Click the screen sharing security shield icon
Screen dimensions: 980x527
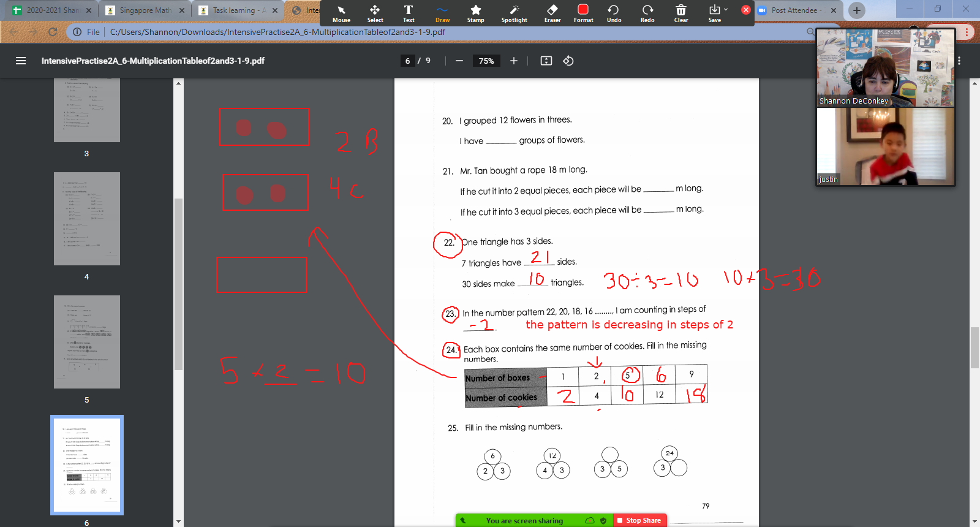(603, 520)
